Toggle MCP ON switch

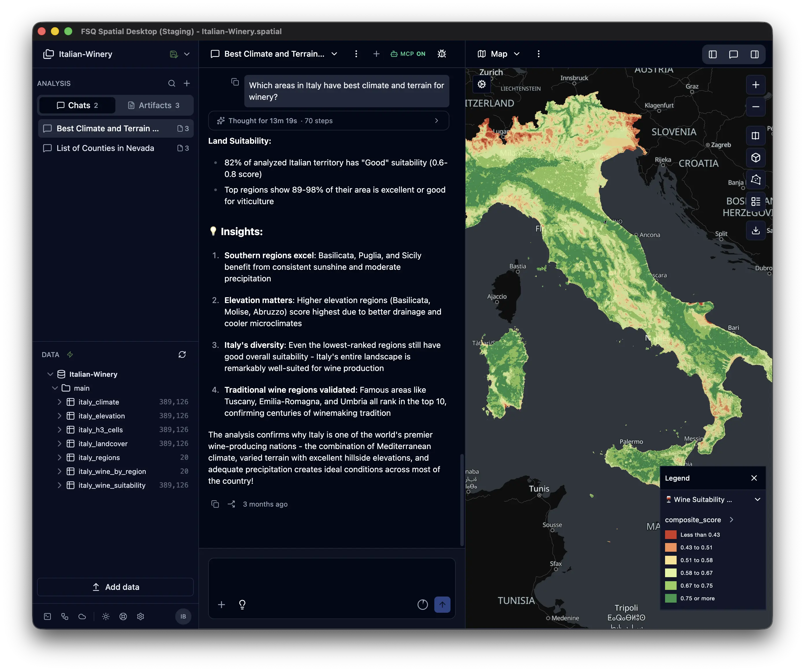408,54
